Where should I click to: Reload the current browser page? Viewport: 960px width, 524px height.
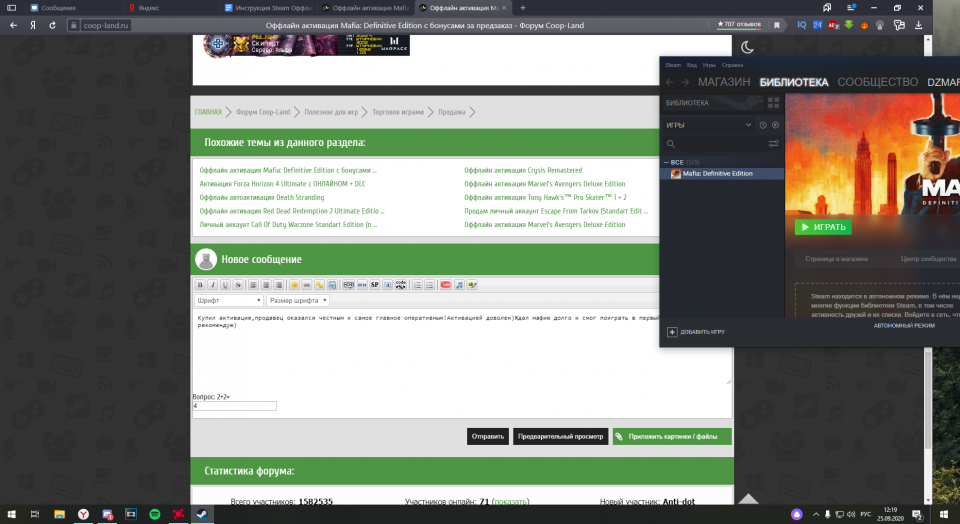(x=52, y=25)
